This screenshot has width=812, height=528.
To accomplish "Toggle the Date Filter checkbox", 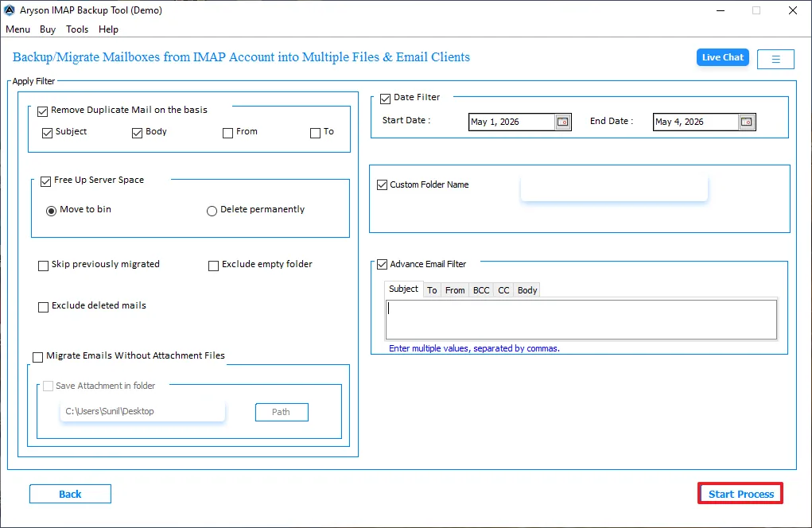I will (x=385, y=99).
